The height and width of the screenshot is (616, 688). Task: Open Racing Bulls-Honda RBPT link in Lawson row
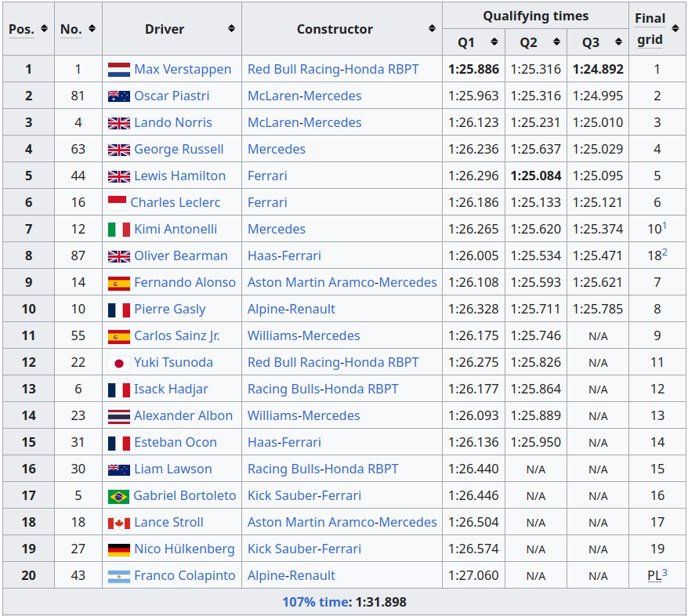pyautogui.click(x=323, y=469)
